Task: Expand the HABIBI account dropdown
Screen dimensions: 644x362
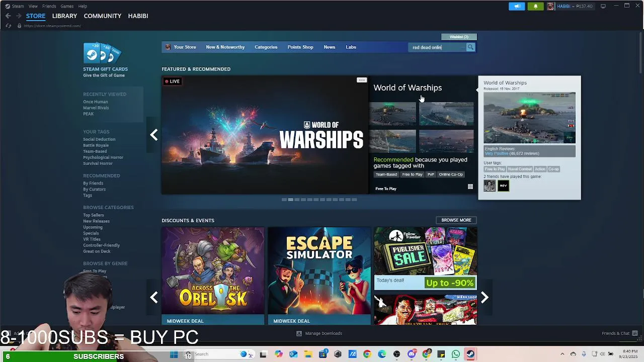Action: point(574,6)
